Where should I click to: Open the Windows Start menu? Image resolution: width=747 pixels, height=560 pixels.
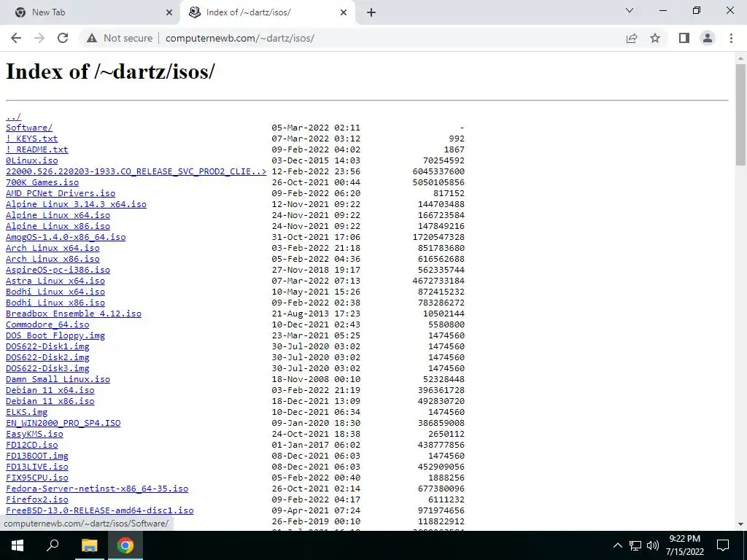click(x=18, y=545)
